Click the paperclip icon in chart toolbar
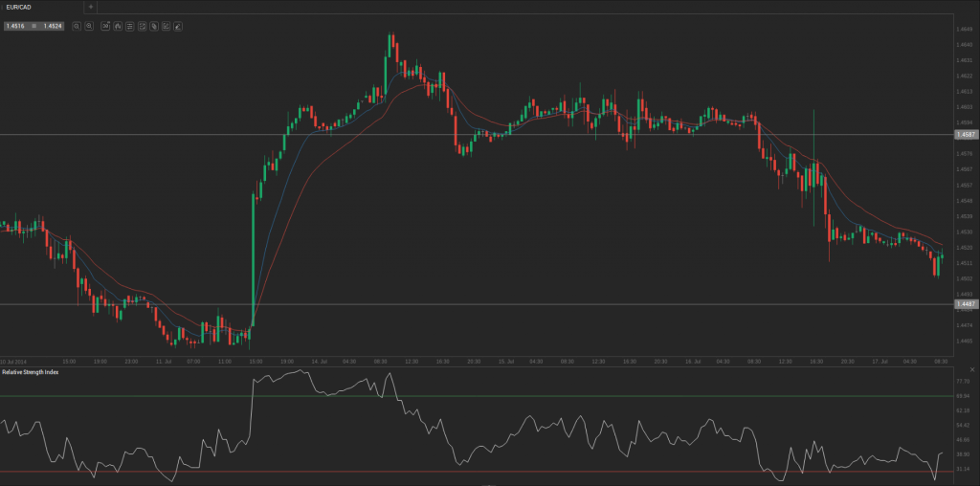The height and width of the screenshot is (486, 980). [x=154, y=26]
